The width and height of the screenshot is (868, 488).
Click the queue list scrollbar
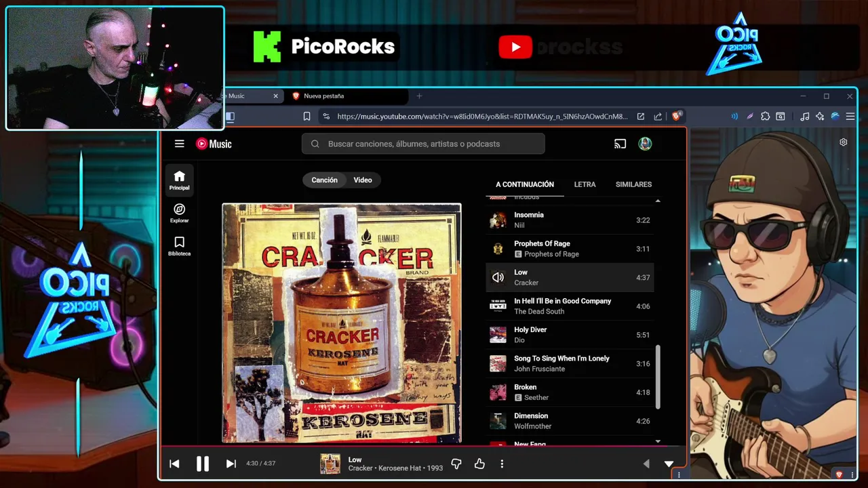coord(658,377)
